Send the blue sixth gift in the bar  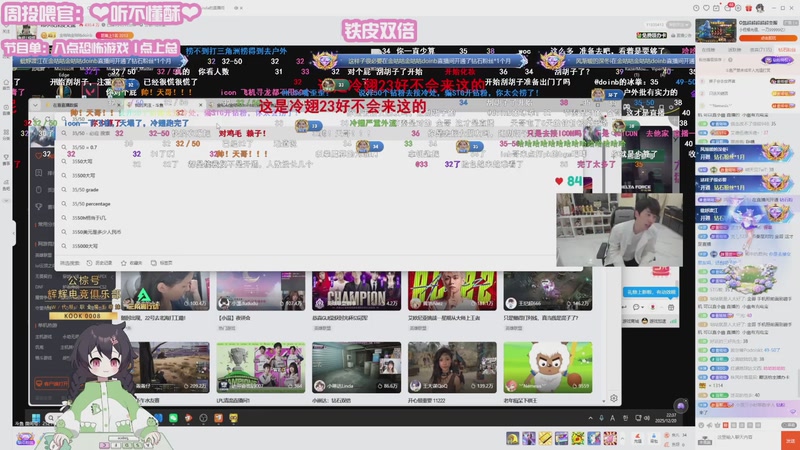click(x=594, y=438)
